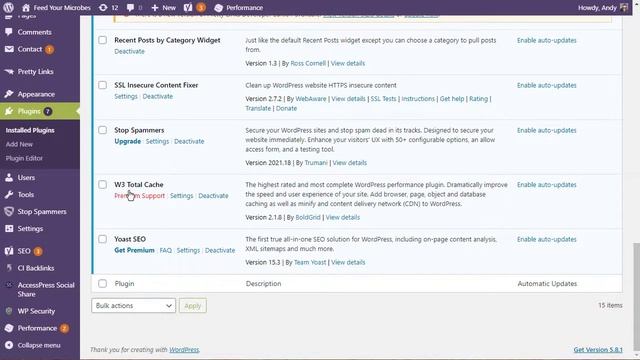Viewport: 640px width, 360px height.
Task: Enable auto-updates for Stop Spammers
Action: tap(547, 130)
